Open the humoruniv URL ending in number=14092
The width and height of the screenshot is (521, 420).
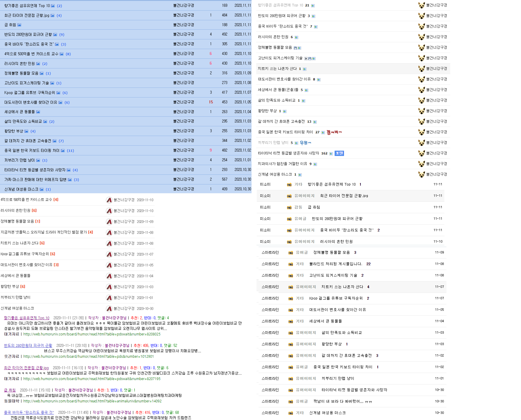tap(92, 401)
